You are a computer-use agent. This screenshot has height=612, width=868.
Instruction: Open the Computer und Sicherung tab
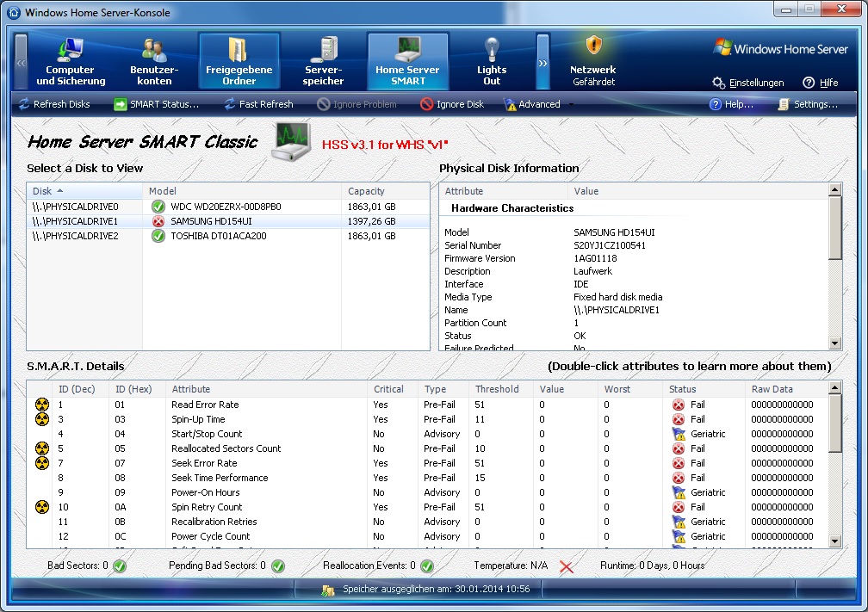coord(71,61)
